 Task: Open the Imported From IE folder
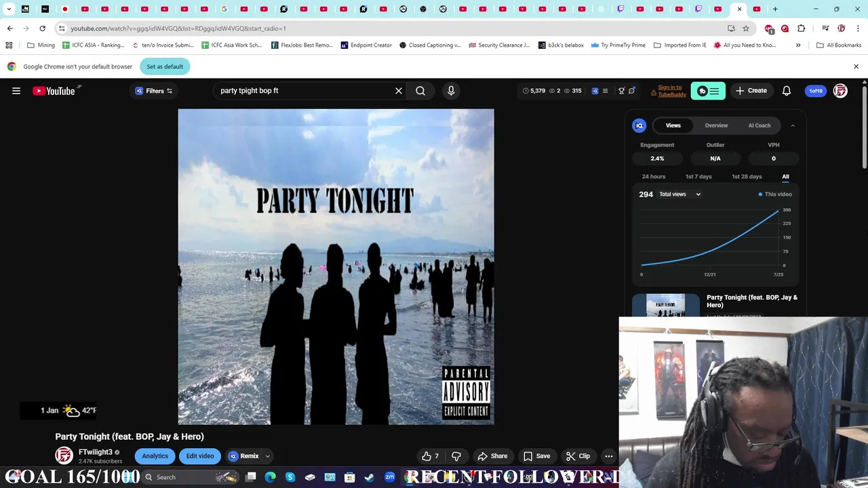(x=680, y=45)
